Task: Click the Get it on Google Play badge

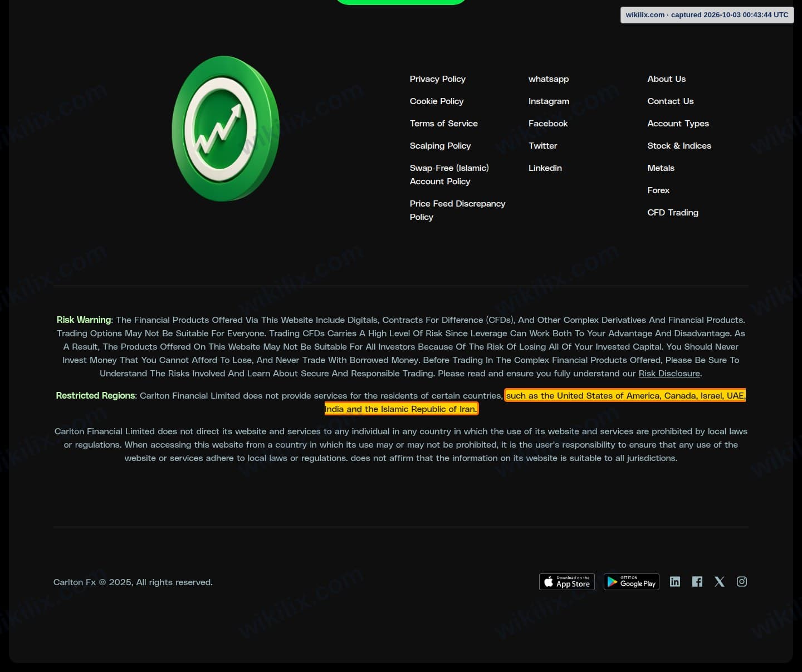Action: click(632, 582)
